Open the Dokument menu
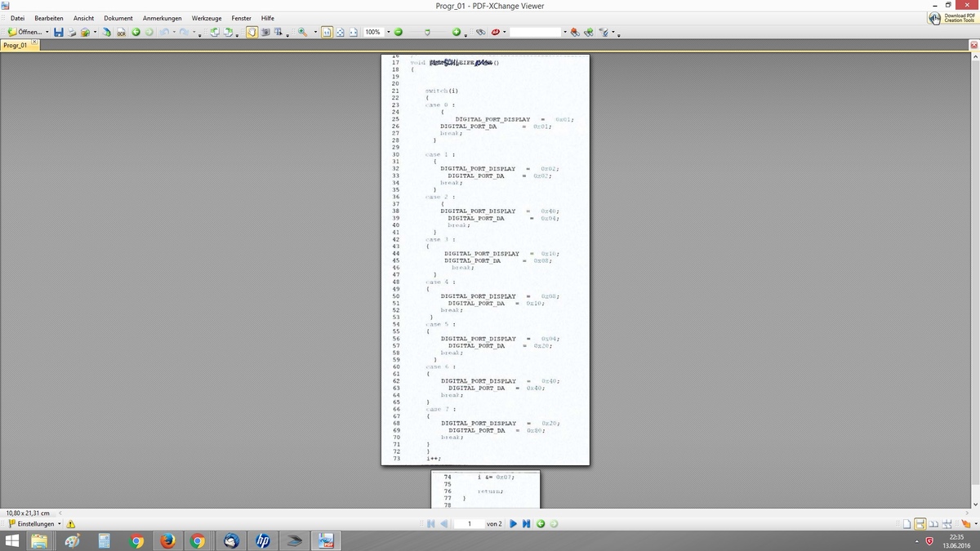Viewport: 980px width, 551px height. pos(118,18)
